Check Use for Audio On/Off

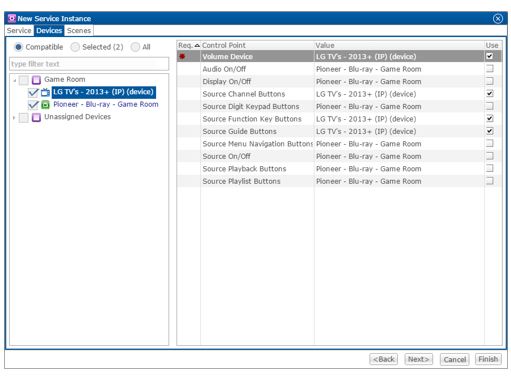pyautogui.click(x=489, y=69)
